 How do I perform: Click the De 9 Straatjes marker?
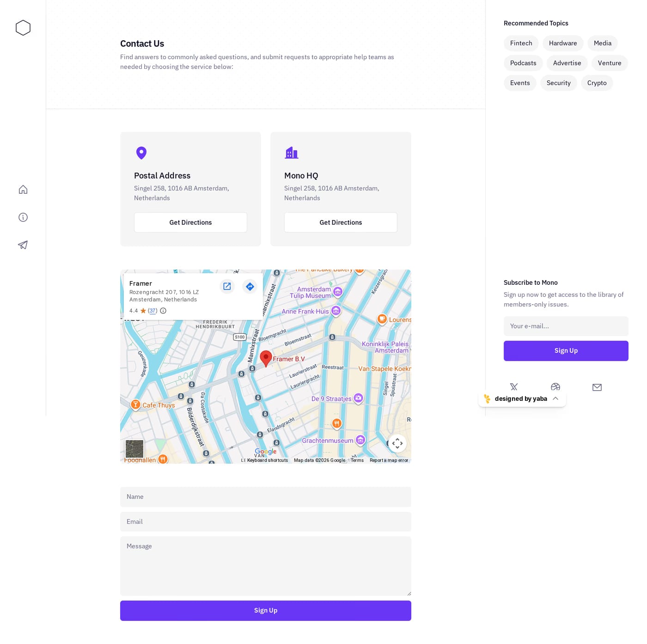click(x=358, y=398)
